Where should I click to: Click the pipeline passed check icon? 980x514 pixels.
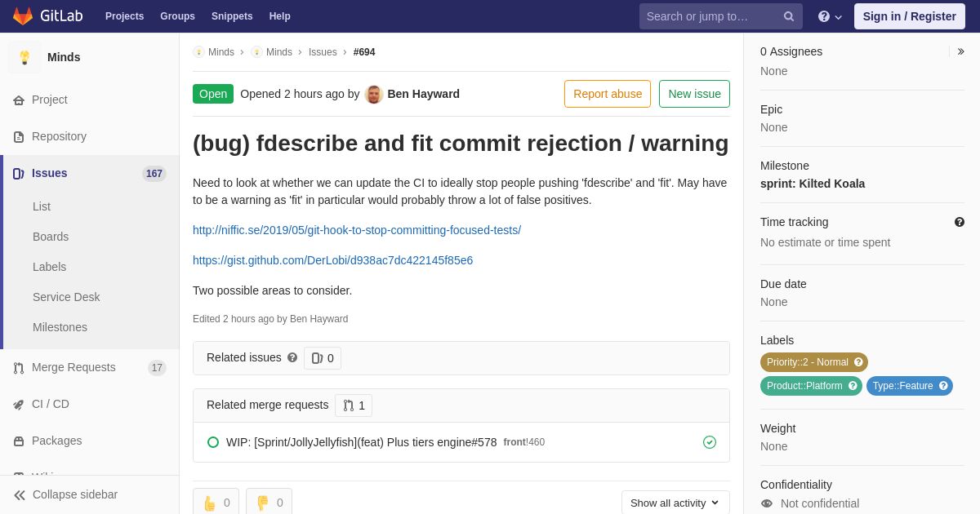pos(710,442)
